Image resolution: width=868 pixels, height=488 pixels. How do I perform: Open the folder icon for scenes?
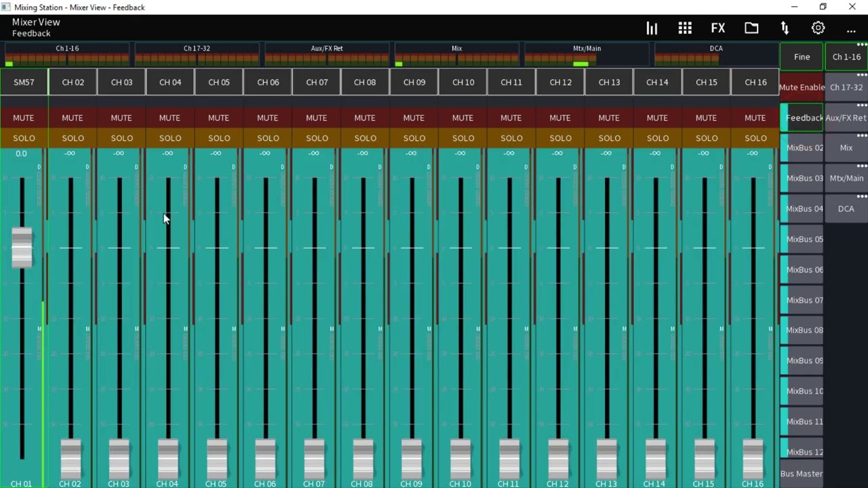click(751, 28)
